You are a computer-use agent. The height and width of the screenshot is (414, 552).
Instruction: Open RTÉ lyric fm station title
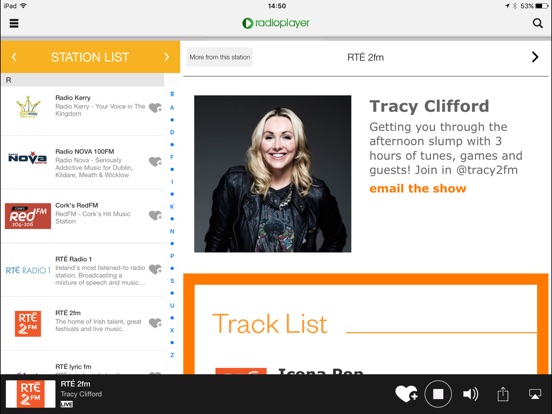pyautogui.click(x=73, y=367)
